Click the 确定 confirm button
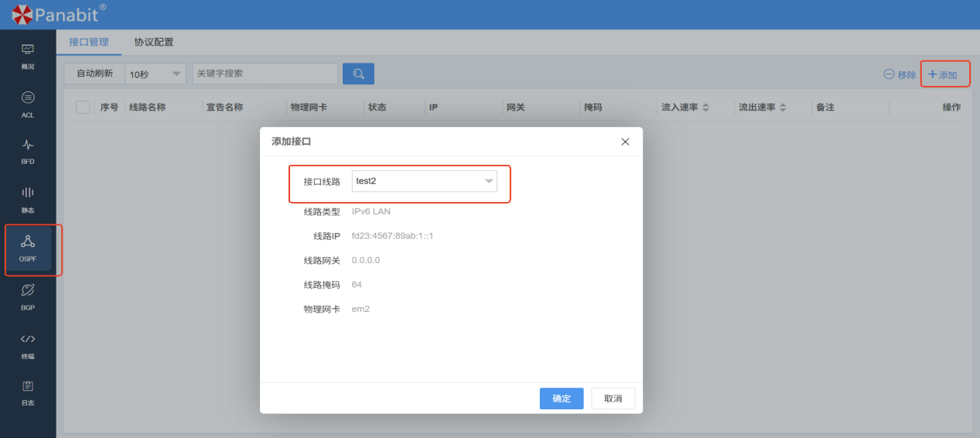Screen dimensions: 980x438 562,399
